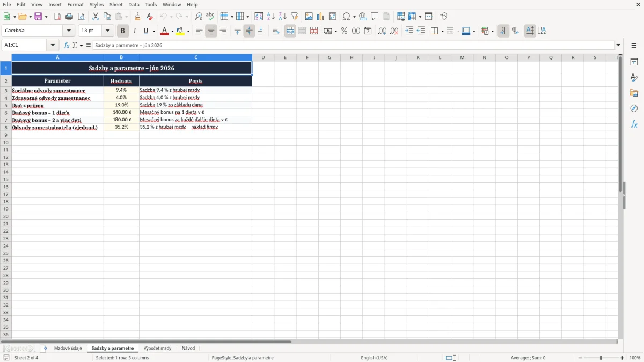This screenshot has width=644, height=362.
Task: Click the Cut scissors icon
Action: pyautogui.click(x=96, y=17)
